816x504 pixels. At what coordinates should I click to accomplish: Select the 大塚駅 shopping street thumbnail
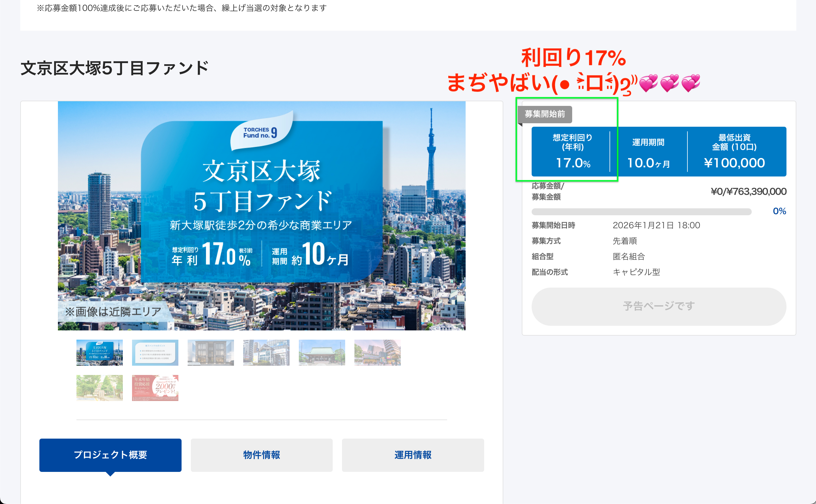[377, 352]
